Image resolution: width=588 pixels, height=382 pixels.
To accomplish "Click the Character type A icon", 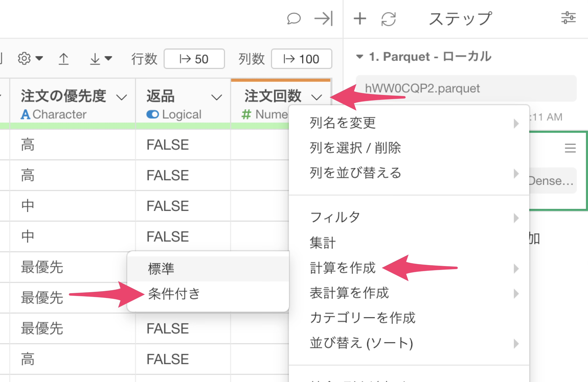I will [x=25, y=114].
